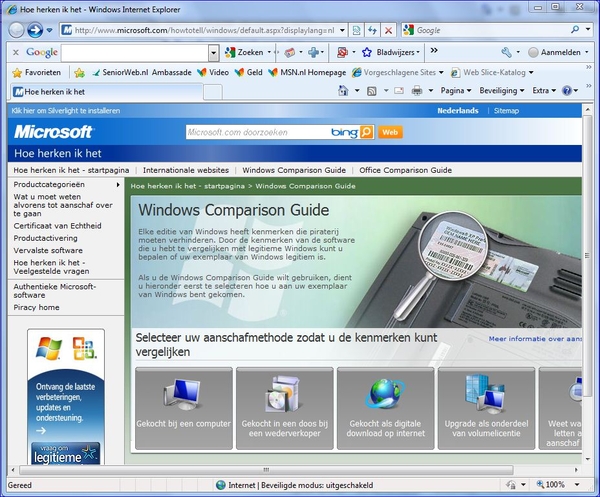Open the zoom level dropdown arrow

(577, 485)
